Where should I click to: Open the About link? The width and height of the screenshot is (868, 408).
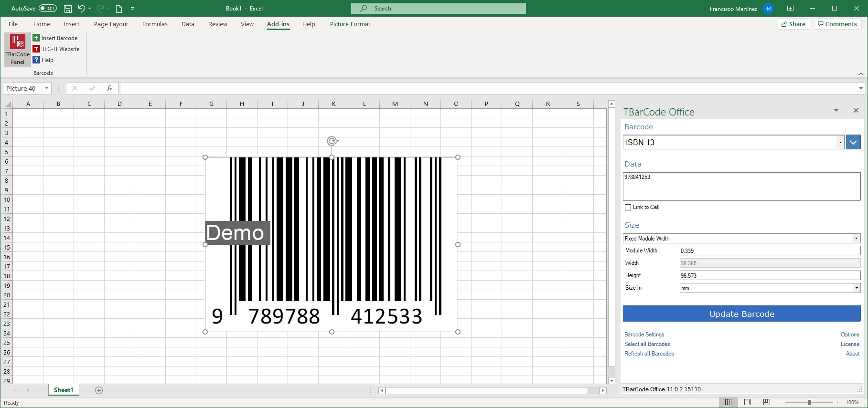click(853, 354)
